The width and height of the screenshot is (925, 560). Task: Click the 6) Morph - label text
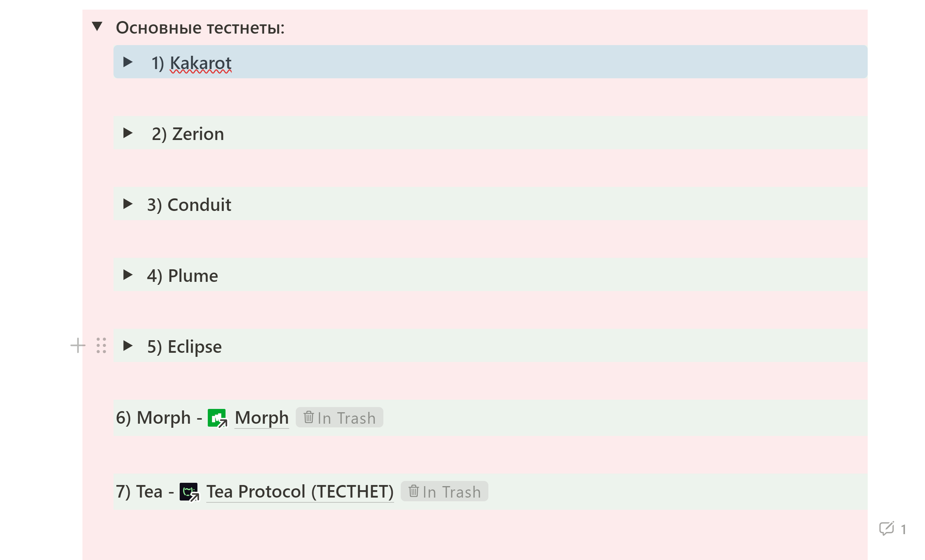tap(159, 418)
